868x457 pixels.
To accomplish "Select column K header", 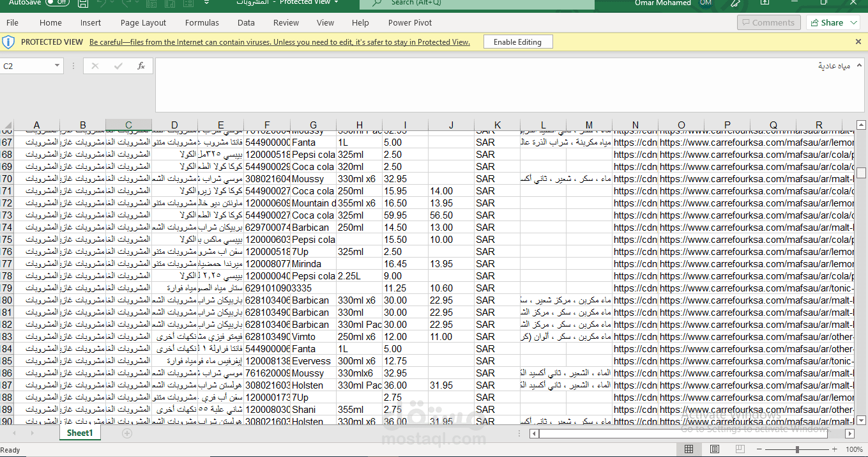I will pyautogui.click(x=497, y=125).
